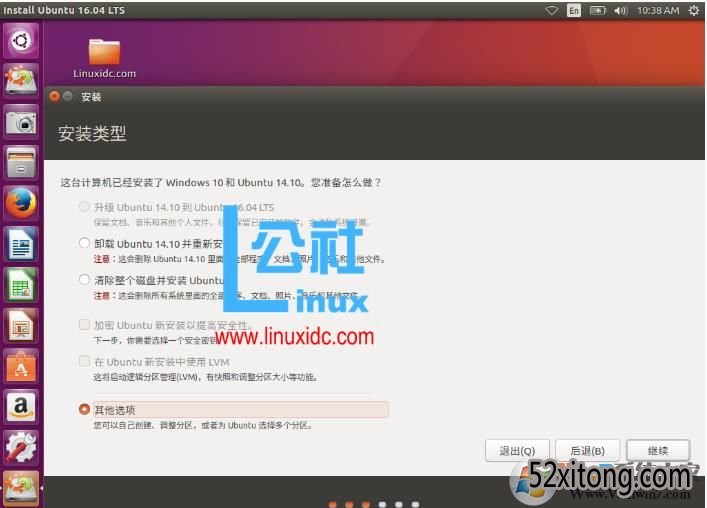Open the network indicator in top panel

coord(551,10)
